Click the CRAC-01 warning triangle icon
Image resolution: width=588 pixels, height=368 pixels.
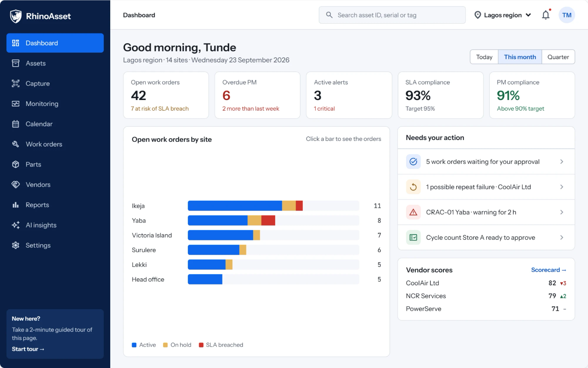click(x=413, y=212)
